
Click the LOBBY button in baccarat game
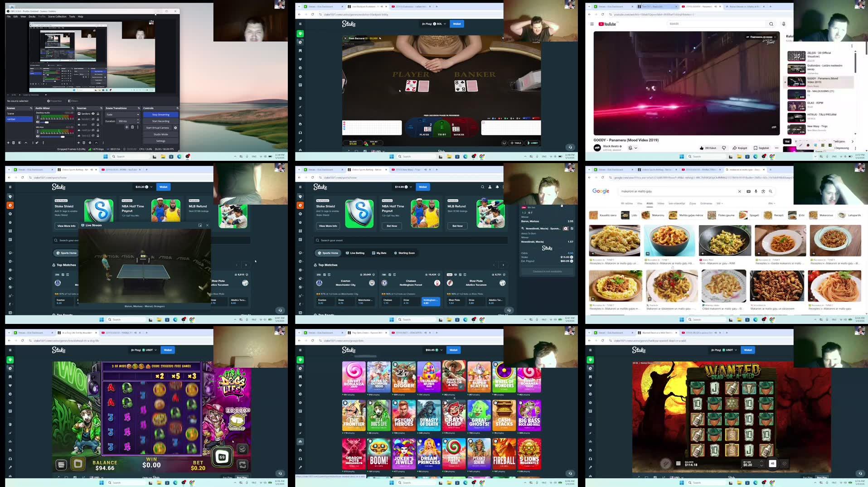[533, 143]
